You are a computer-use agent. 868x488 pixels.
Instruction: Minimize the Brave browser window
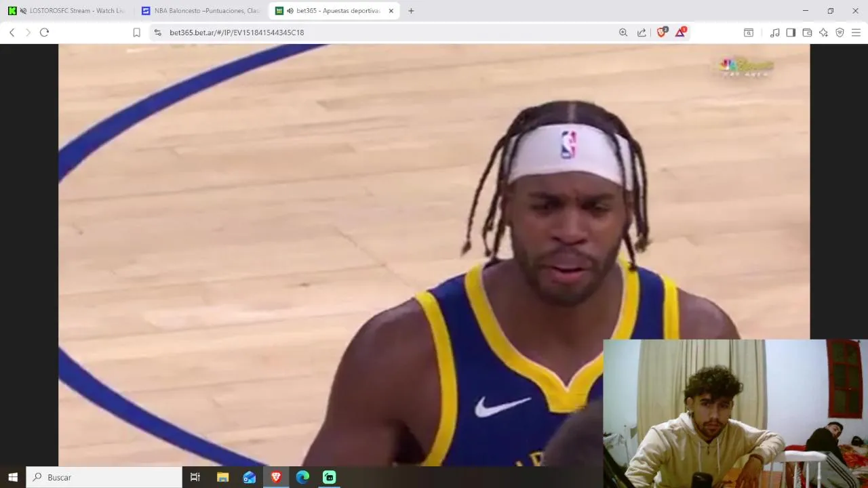805,11
